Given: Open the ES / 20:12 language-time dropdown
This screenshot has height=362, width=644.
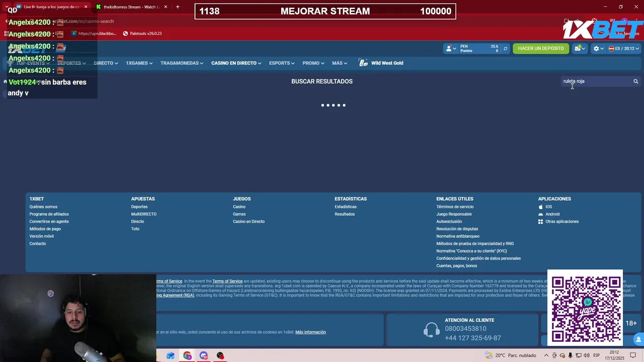Looking at the screenshot, I should pos(624,49).
